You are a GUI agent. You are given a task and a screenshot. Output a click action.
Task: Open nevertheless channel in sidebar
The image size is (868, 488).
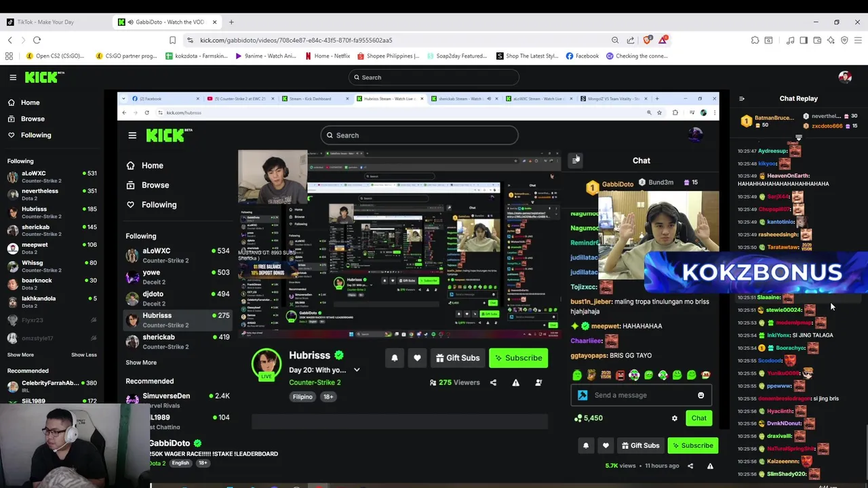(x=52, y=195)
